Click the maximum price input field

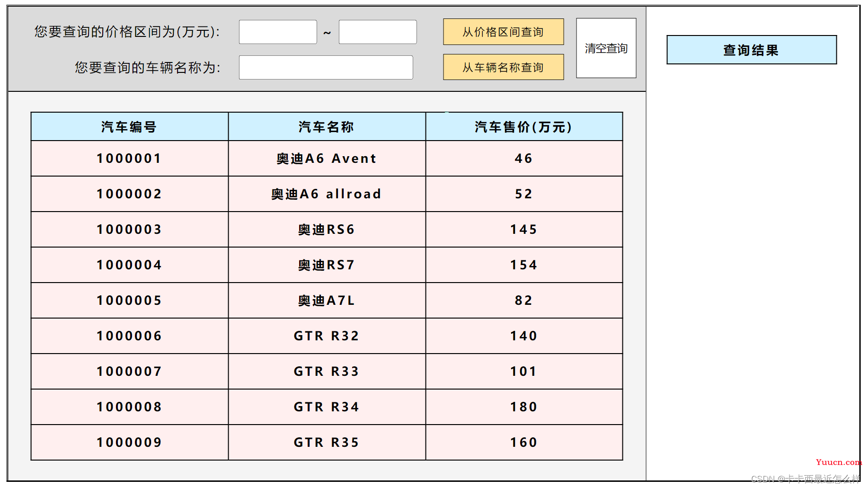coord(378,32)
